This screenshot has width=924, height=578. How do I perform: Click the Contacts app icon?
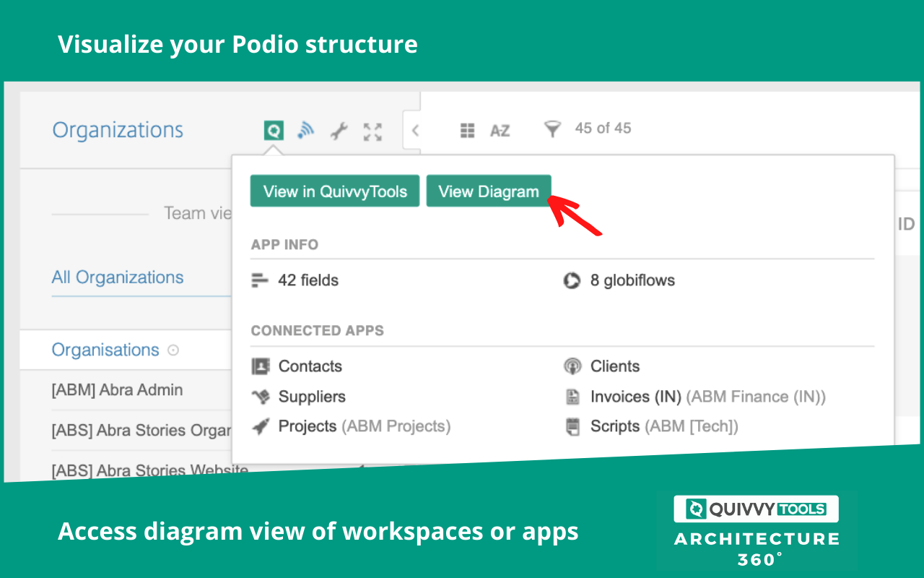click(x=261, y=366)
